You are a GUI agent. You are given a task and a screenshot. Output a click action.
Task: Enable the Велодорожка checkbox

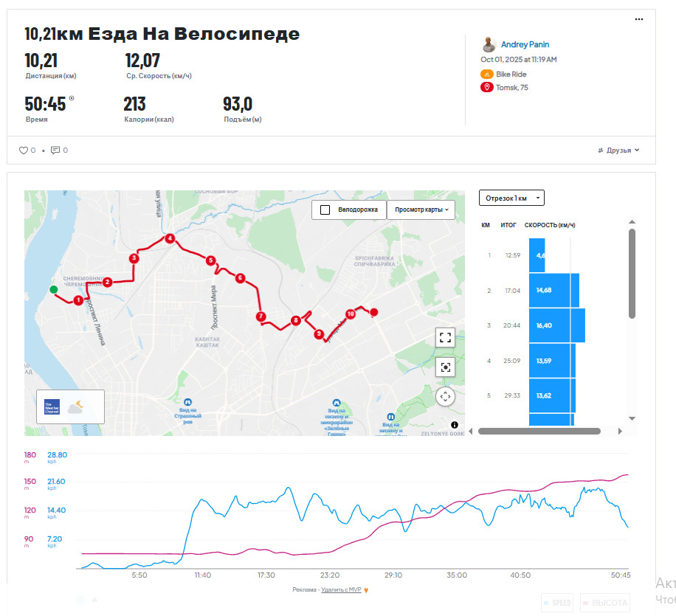pos(325,210)
